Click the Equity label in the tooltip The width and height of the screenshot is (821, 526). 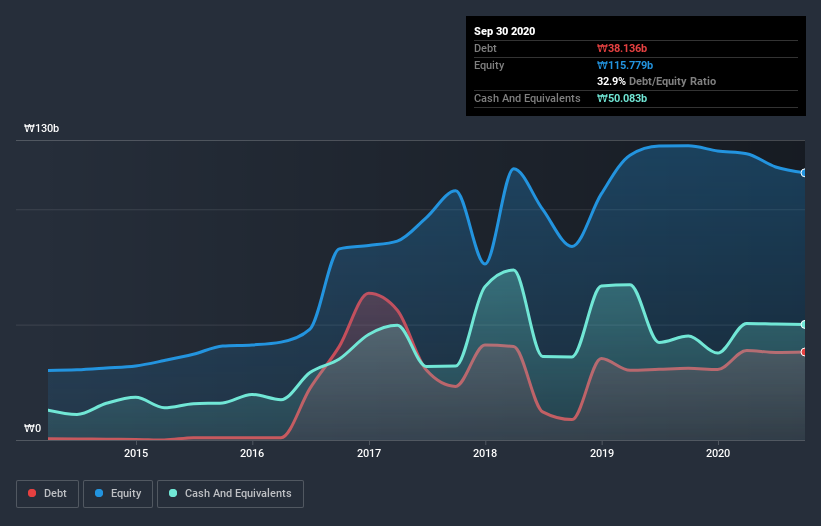click(489, 65)
